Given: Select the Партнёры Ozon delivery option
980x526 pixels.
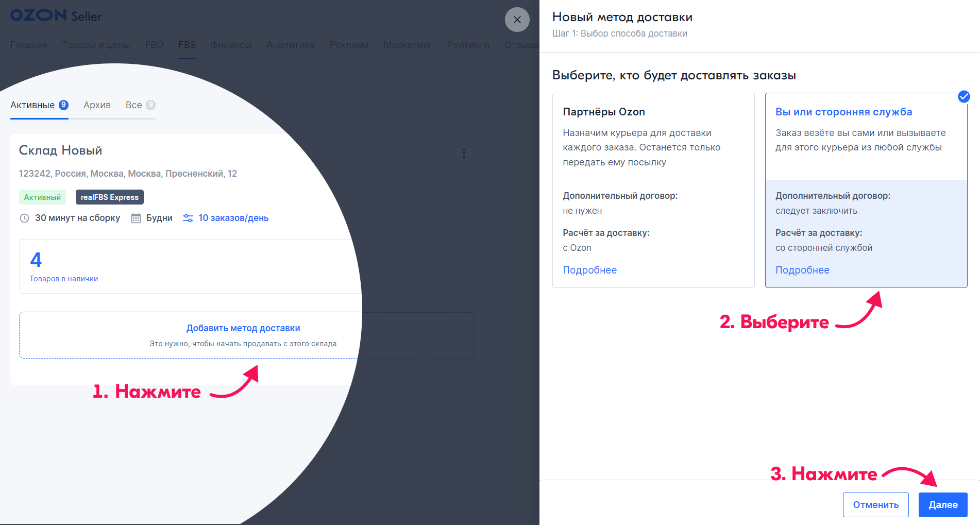Looking at the screenshot, I should [653, 155].
